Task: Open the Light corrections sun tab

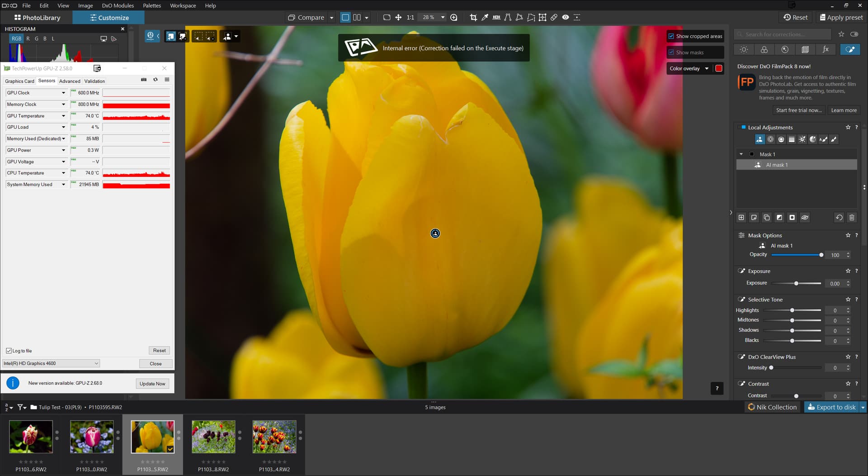Action: click(744, 50)
